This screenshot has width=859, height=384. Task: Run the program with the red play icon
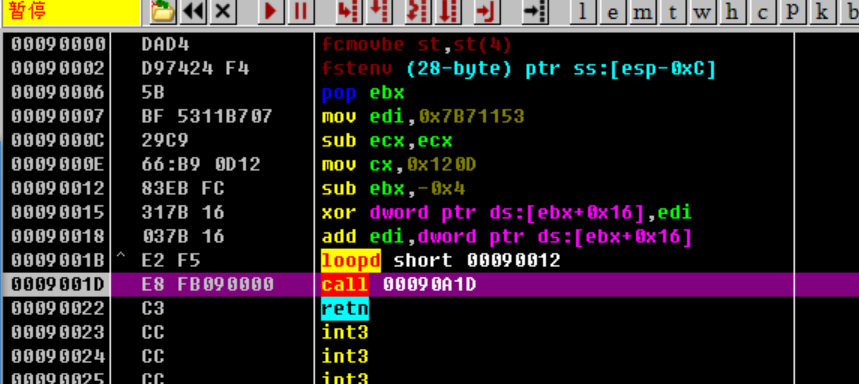[271, 12]
